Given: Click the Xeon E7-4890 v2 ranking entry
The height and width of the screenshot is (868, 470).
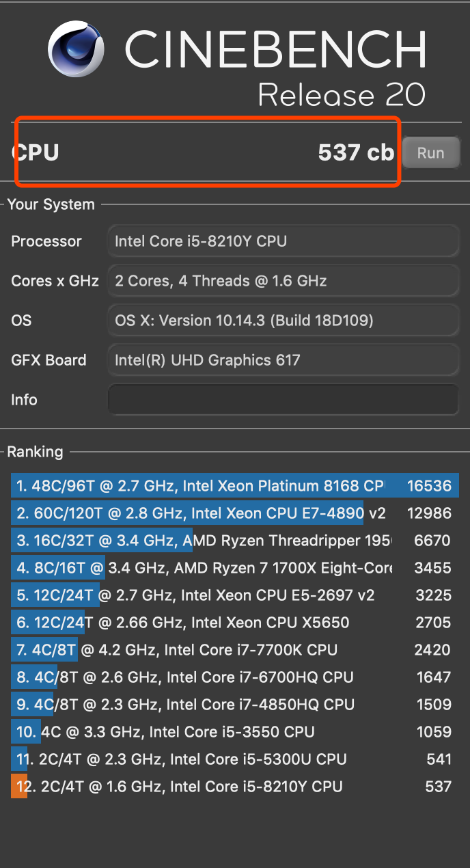Looking at the screenshot, I should (x=205, y=513).
